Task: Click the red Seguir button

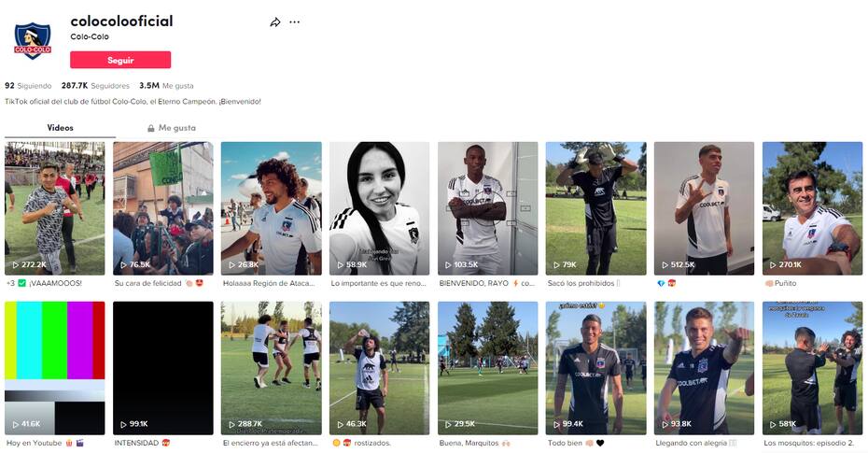Action: tap(120, 60)
